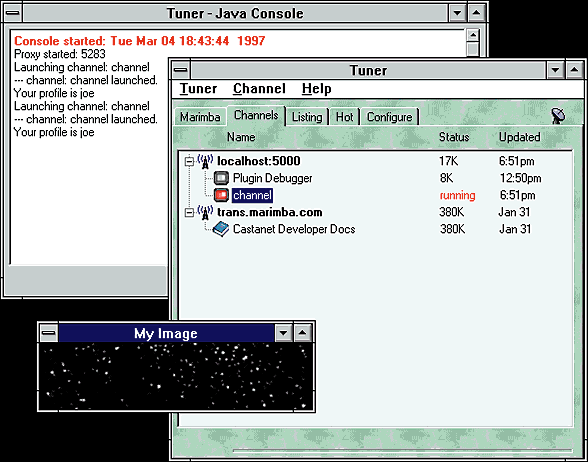The width and height of the screenshot is (588, 462).
Task: Select the Castanet Developer Docs entry
Action: point(294,229)
